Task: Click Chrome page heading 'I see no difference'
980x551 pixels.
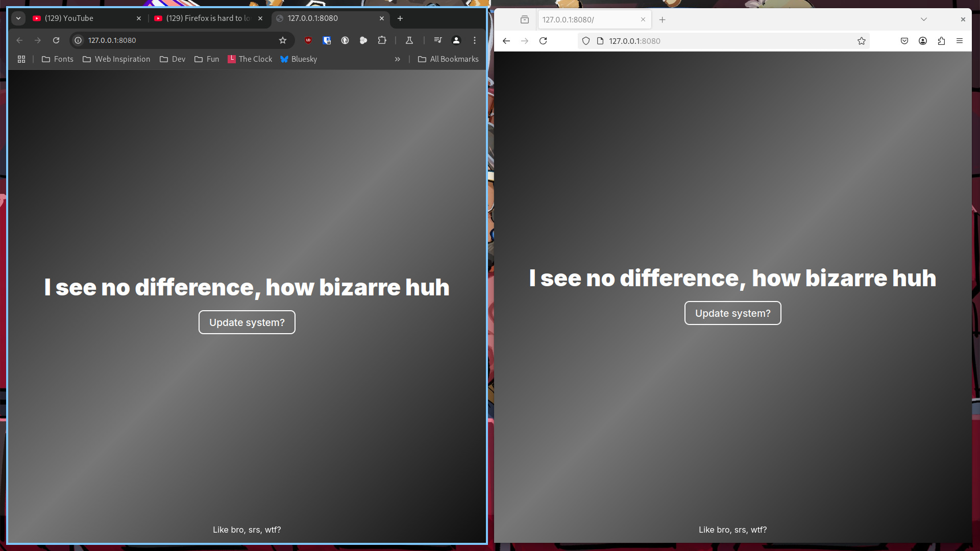Action: [247, 287]
